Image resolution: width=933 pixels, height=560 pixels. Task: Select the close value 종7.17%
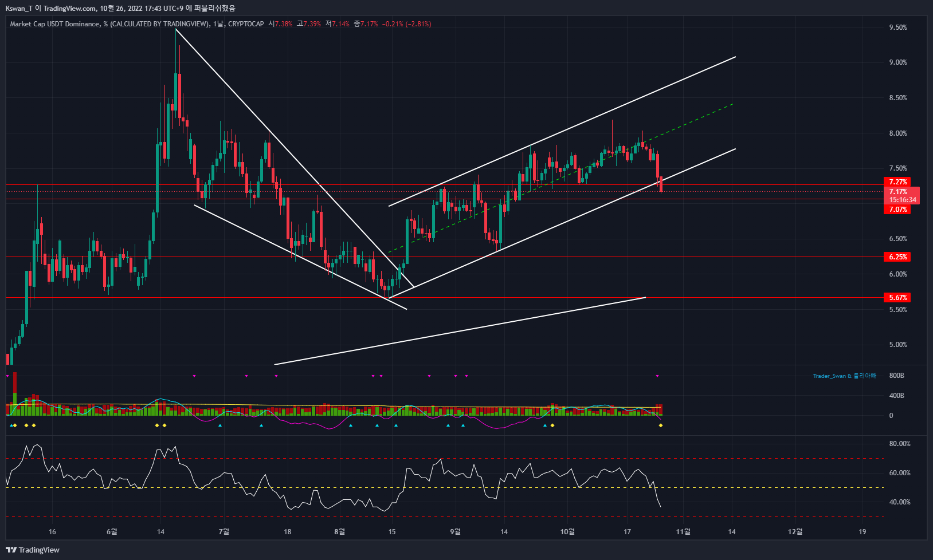pyautogui.click(x=366, y=24)
